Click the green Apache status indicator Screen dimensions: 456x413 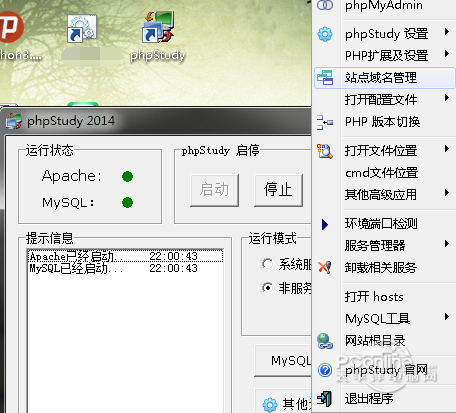click(128, 176)
